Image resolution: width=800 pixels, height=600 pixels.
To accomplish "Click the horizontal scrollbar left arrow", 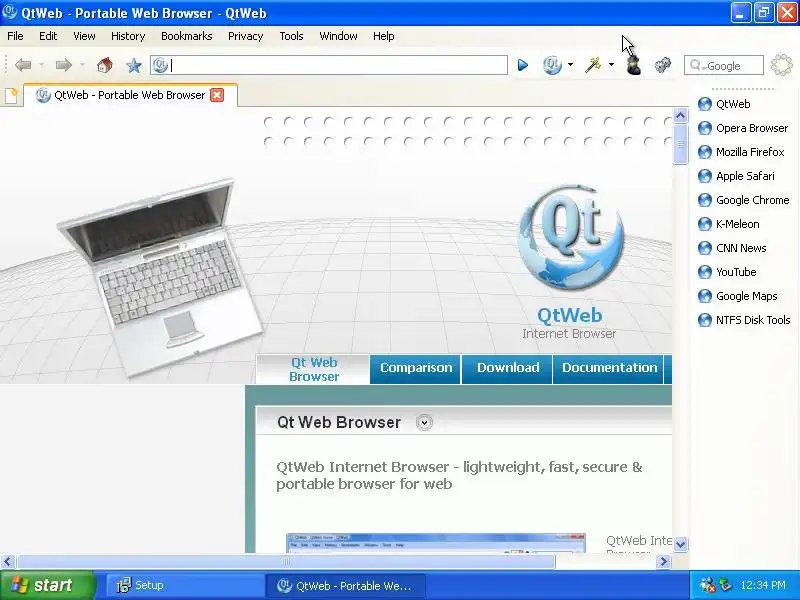I will [x=7, y=561].
